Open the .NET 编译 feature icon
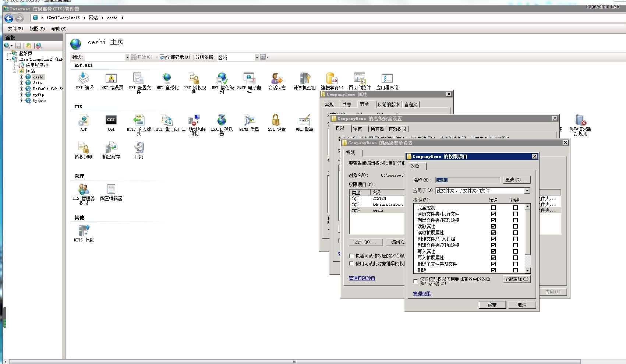This screenshot has height=364, width=626. [84, 78]
